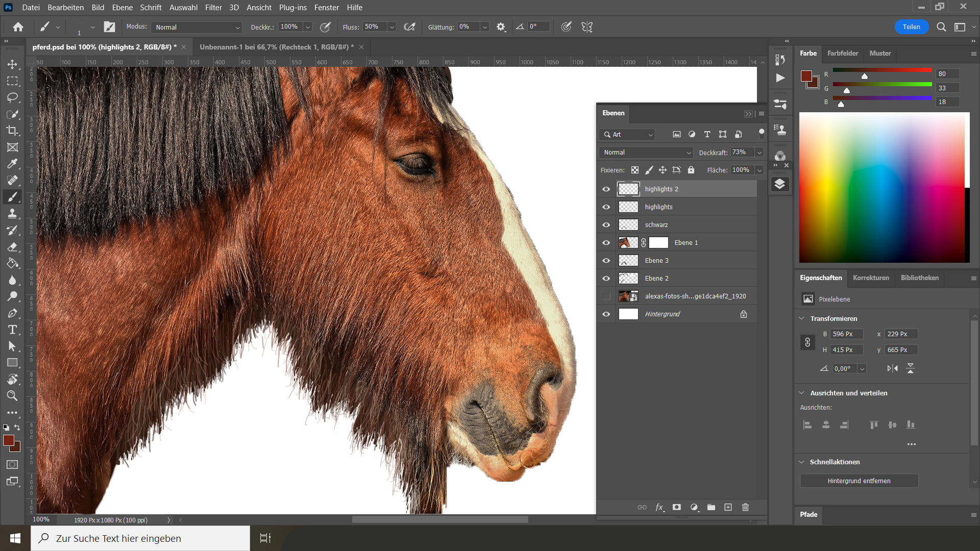The height and width of the screenshot is (551, 980).
Task: Add a layer mask from Layers panel
Action: tap(677, 507)
